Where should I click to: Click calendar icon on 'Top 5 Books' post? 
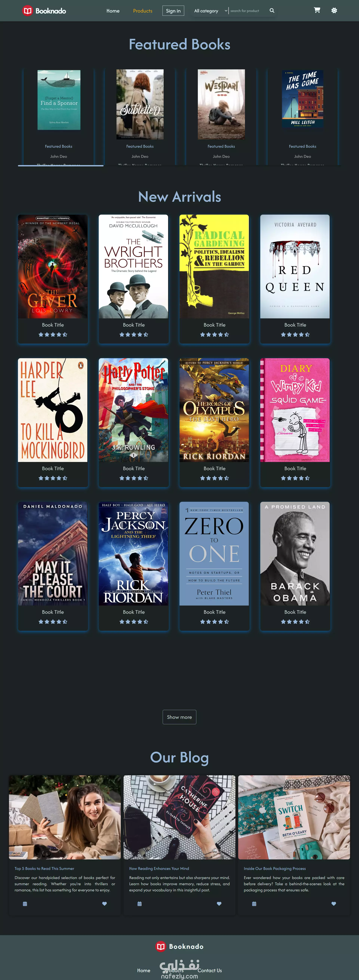tap(25, 904)
